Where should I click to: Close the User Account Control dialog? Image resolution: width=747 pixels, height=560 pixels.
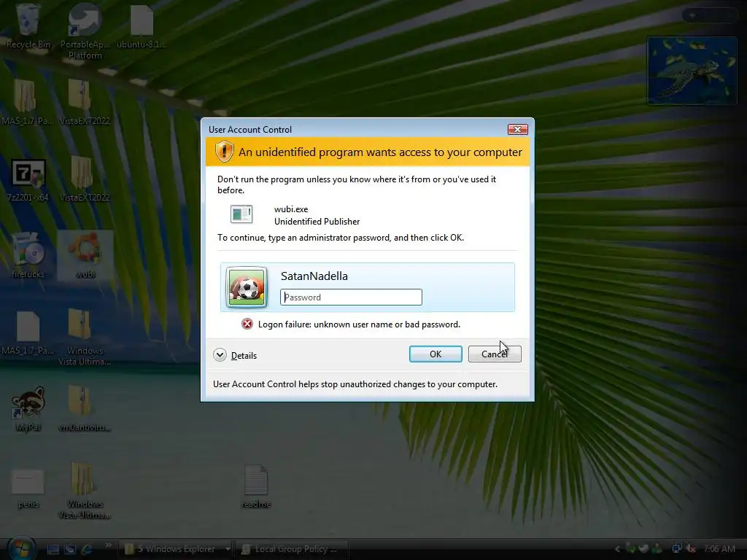point(517,130)
